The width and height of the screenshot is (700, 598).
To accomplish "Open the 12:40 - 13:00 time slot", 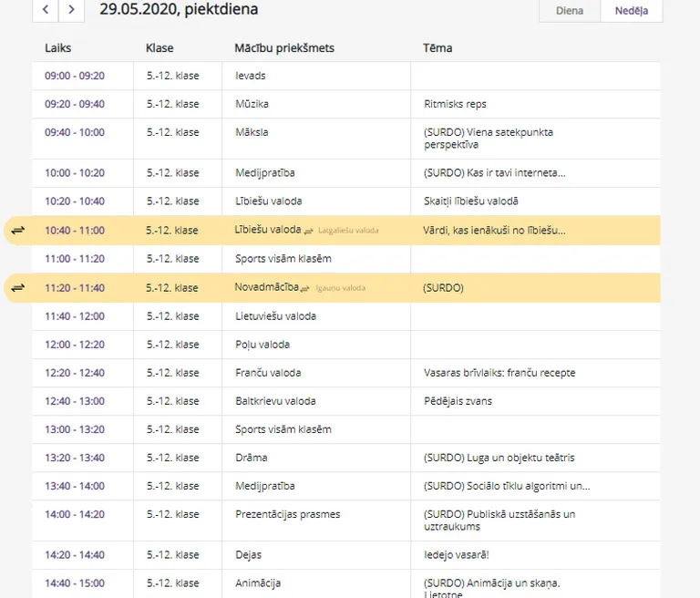I will click(x=75, y=401).
